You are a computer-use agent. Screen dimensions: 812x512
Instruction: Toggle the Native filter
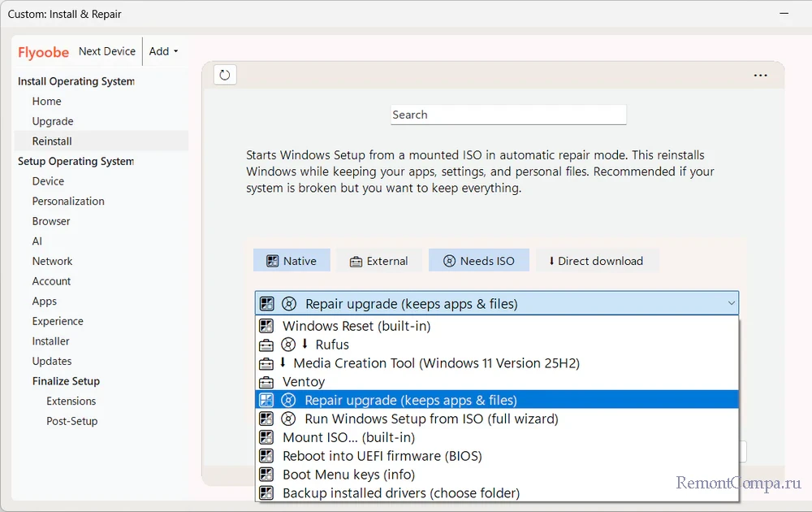[x=292, y=261]
